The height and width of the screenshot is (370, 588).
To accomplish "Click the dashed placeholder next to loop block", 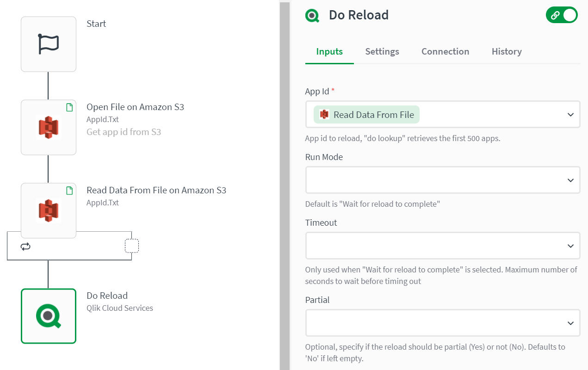I will 132,246.
